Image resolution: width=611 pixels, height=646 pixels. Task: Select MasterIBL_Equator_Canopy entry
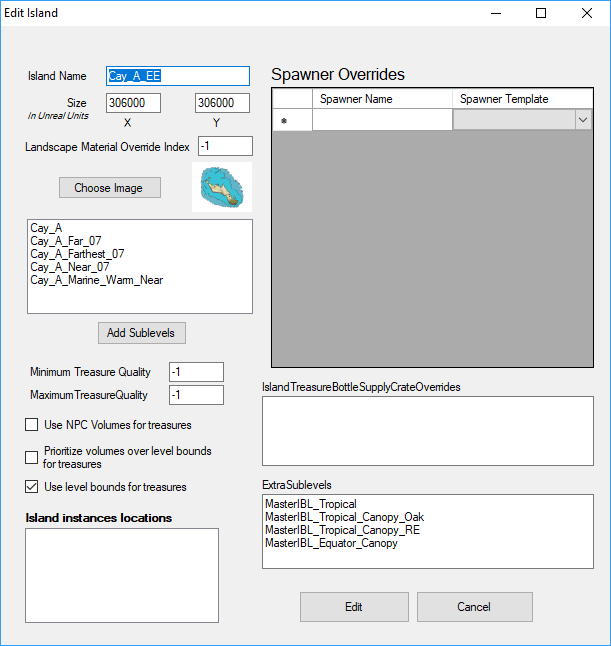point(331,543)
